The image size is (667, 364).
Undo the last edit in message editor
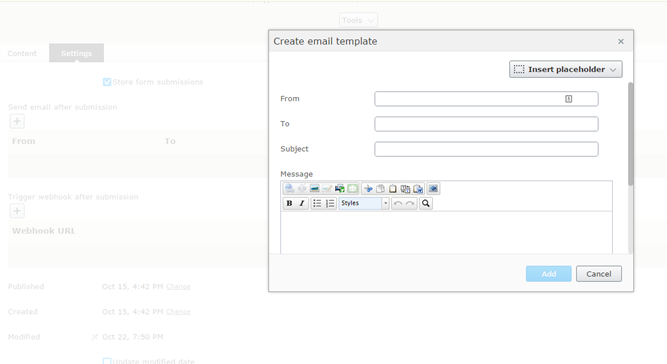[398, 203]
